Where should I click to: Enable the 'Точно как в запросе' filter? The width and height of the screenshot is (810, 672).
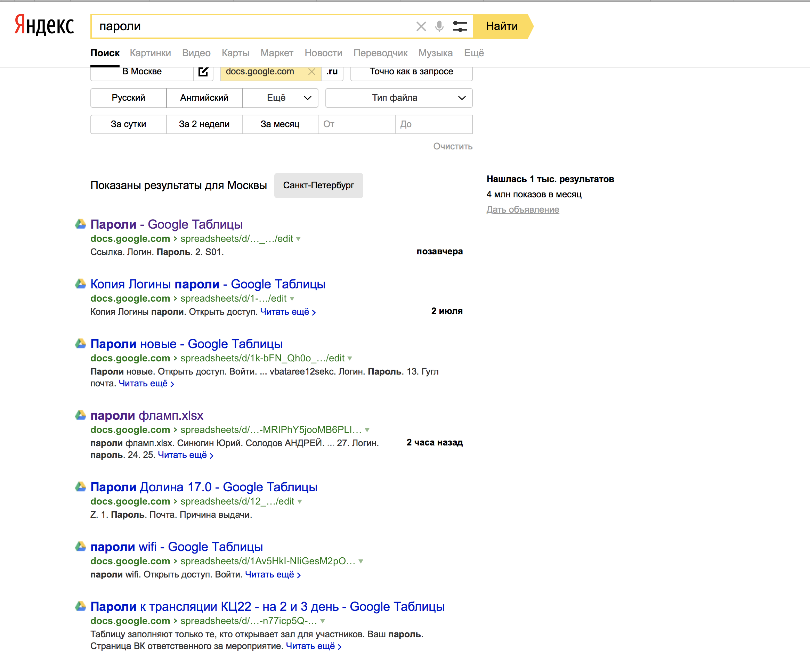click(x=411, y=72)
